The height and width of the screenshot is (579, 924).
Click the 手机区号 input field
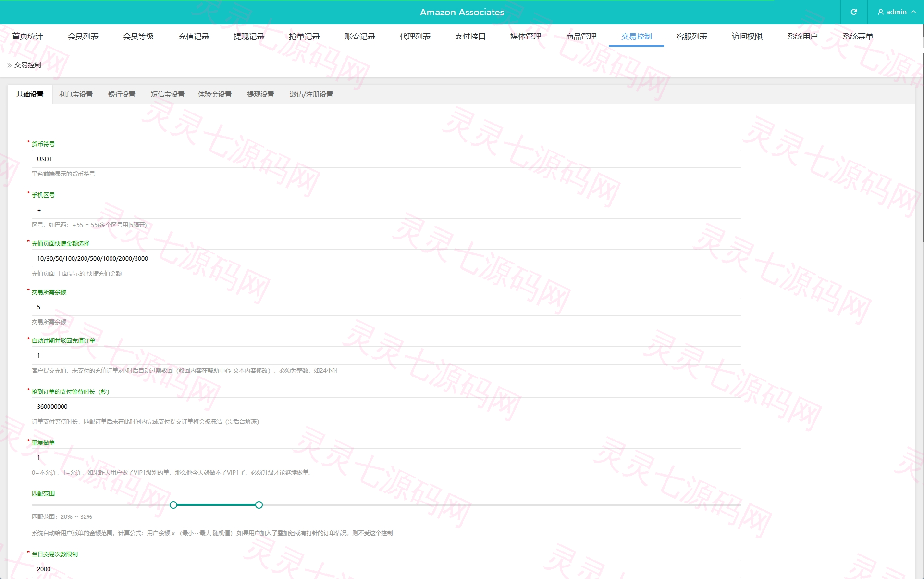coord(386,210)
